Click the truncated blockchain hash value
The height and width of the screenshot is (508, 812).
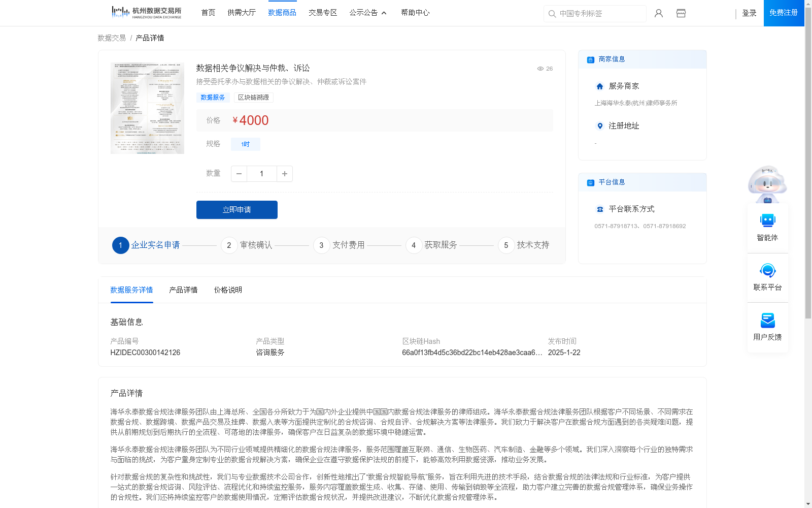click(472, 353)
